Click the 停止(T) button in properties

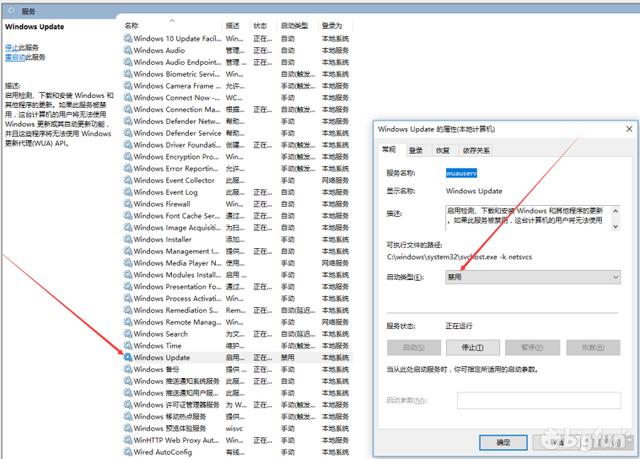(x=473, y=348)
